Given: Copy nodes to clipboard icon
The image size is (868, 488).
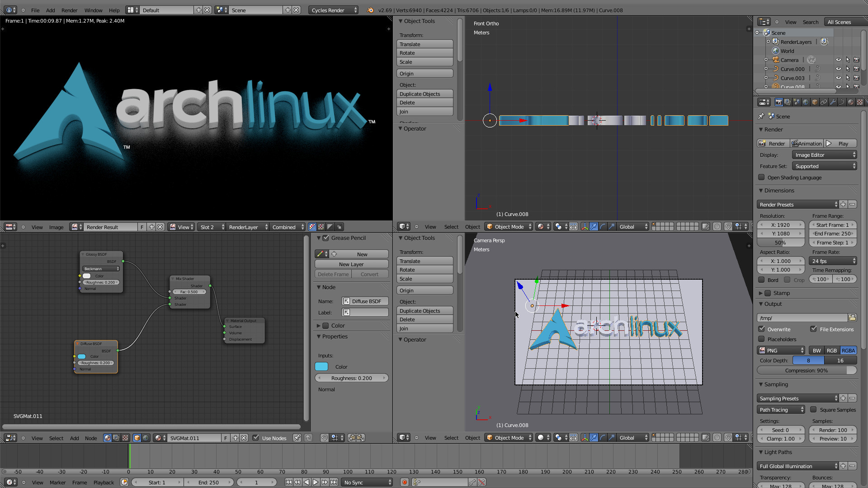Looking at the screenshot, I should coord(352,438).
